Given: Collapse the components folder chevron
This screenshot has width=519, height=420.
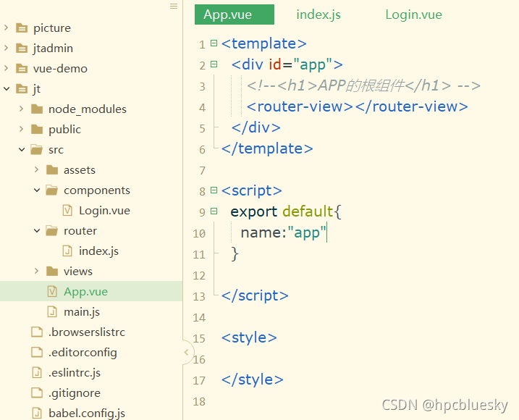Looking at the screenshot, I should [37, 190].
